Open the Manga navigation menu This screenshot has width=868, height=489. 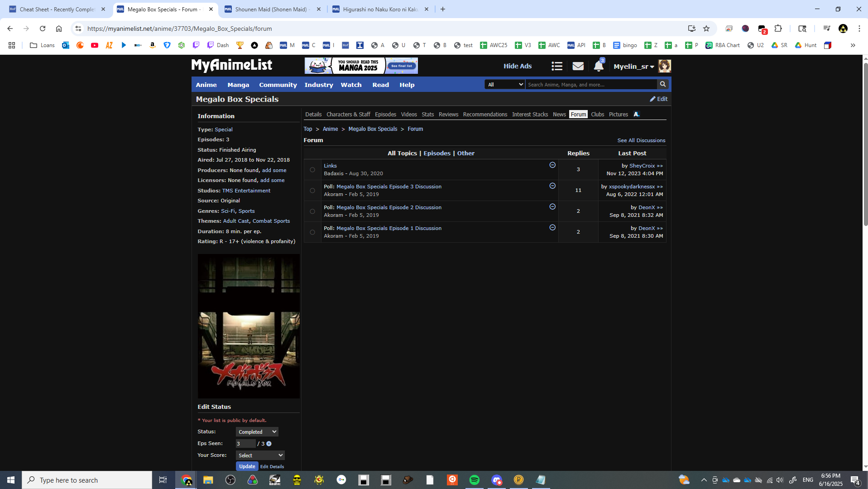point(238,85)
